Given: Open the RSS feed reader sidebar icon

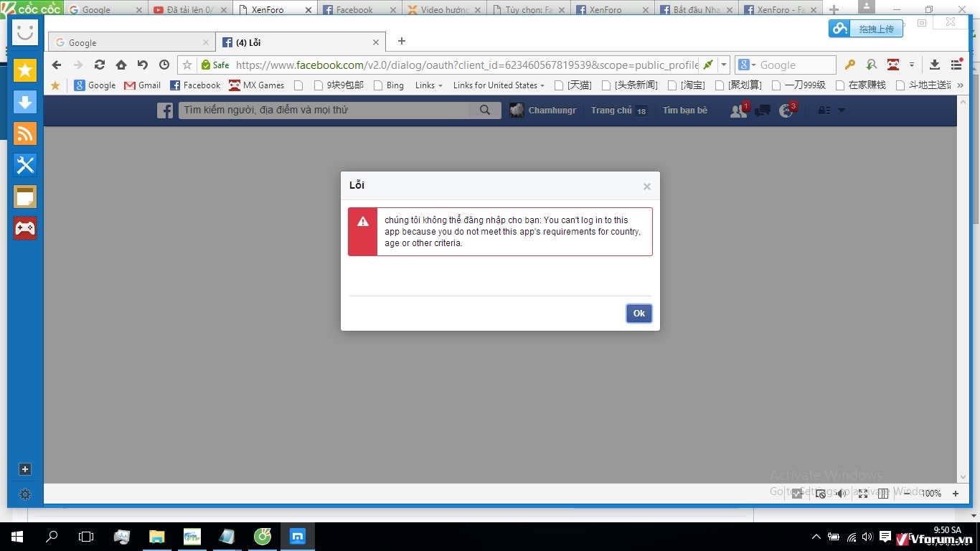Looking at the screenshot, I should click(25, 133).
